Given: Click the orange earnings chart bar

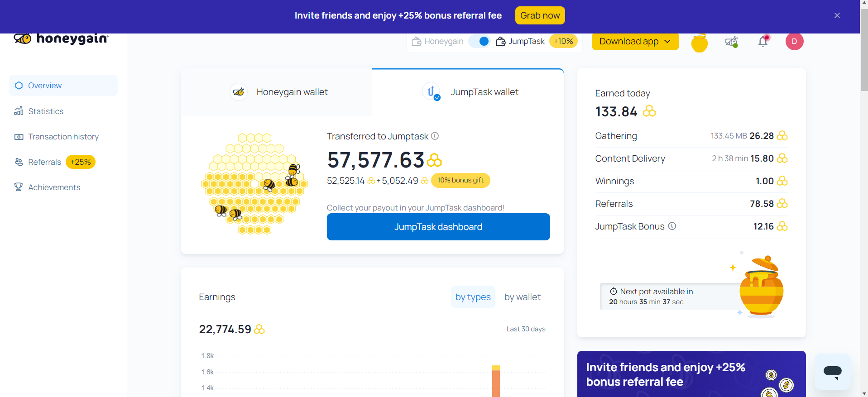Looking at the screenshot, I should (496, 382).
